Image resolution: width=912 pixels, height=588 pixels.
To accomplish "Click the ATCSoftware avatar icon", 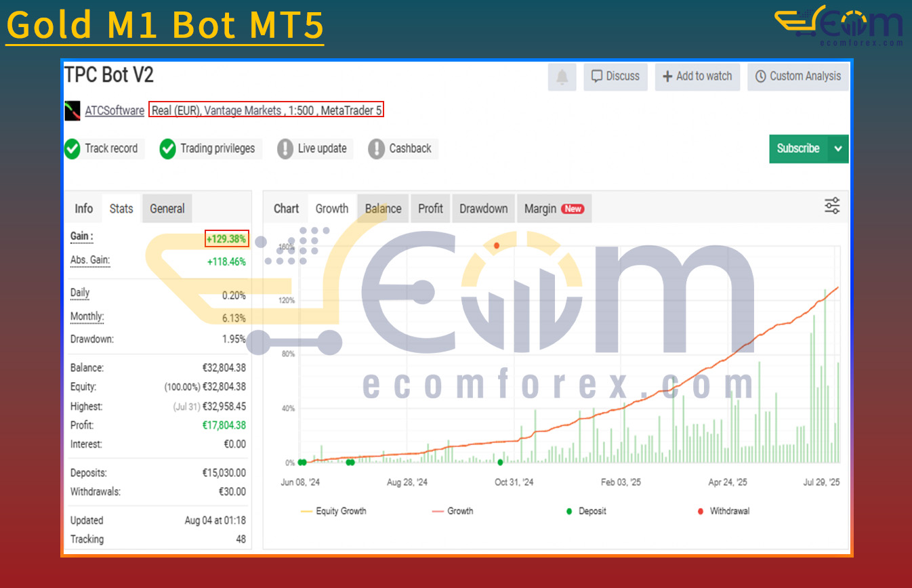I will tap(72, 110).
